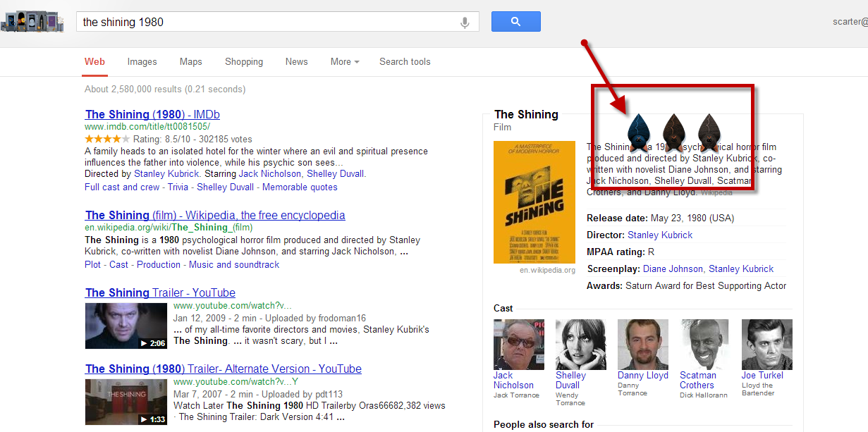Open 'The Shining Trailer - YouTube' result

pyautogui.click(x=160, y=292)
